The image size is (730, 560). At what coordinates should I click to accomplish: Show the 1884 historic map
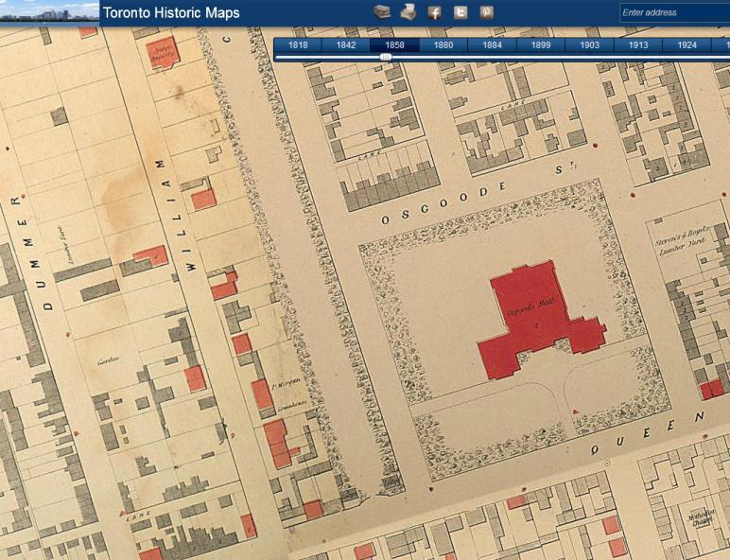[x=492, y=44]
